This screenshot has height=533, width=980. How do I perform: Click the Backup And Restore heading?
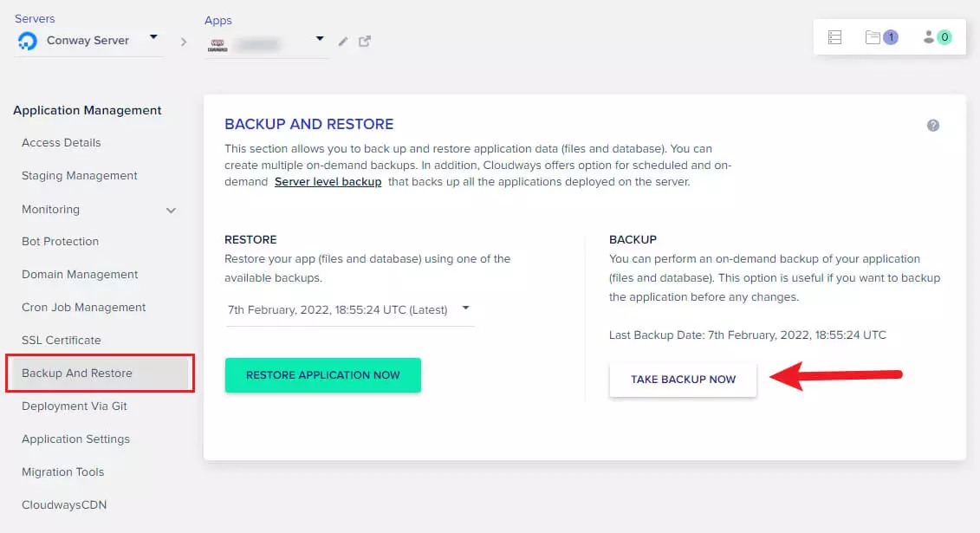pyautogui.click(x=308, y=124)
